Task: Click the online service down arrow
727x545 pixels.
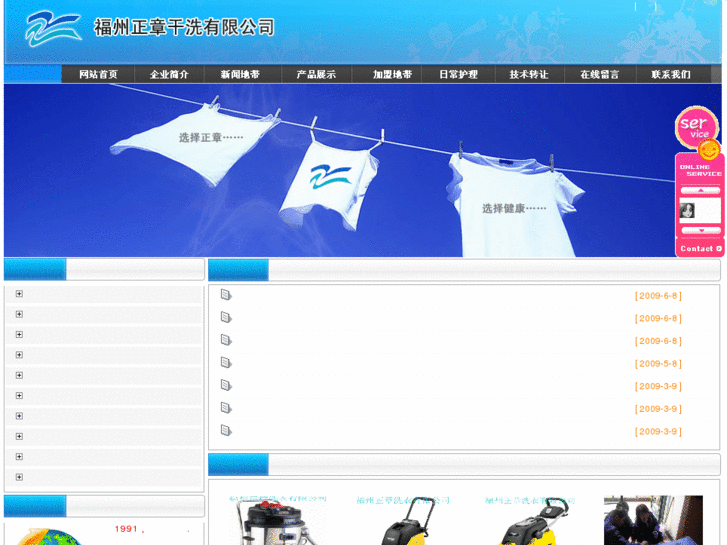Action: pos(701,230)
